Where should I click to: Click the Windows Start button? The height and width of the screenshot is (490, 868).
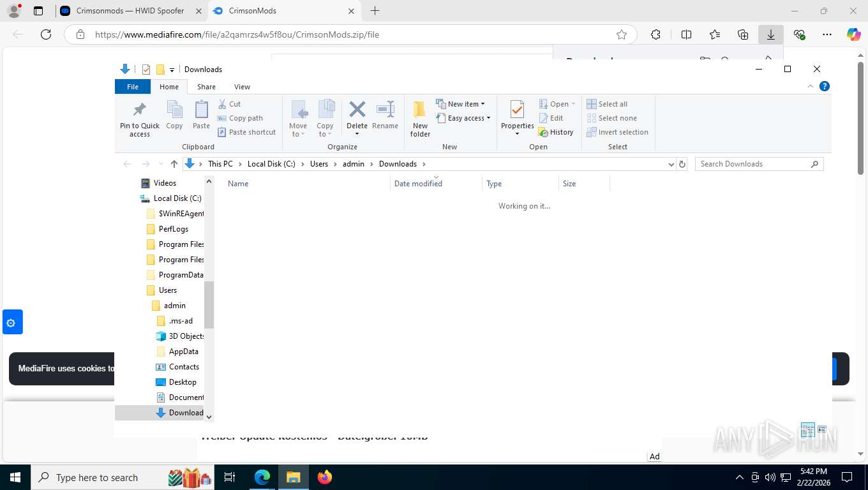(x=15, y=477)
